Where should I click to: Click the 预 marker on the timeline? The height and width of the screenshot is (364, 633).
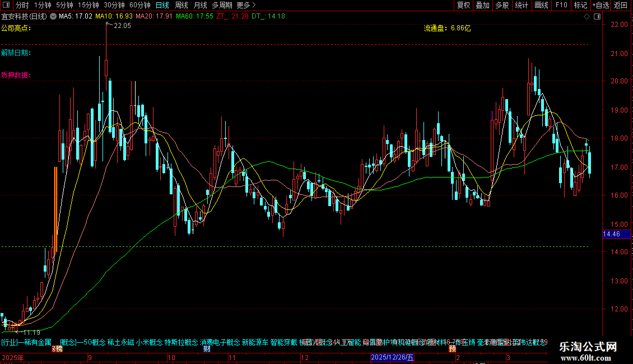pos(452,349)
